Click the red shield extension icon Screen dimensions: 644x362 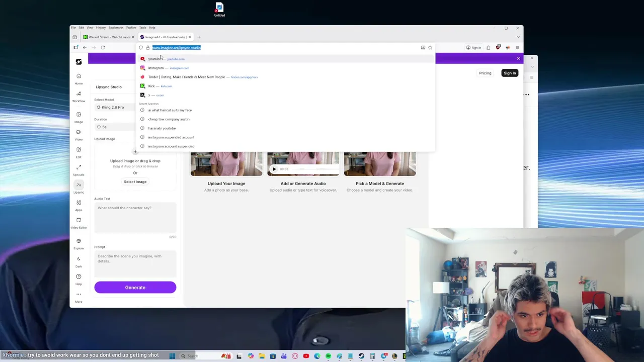(498, 47)
